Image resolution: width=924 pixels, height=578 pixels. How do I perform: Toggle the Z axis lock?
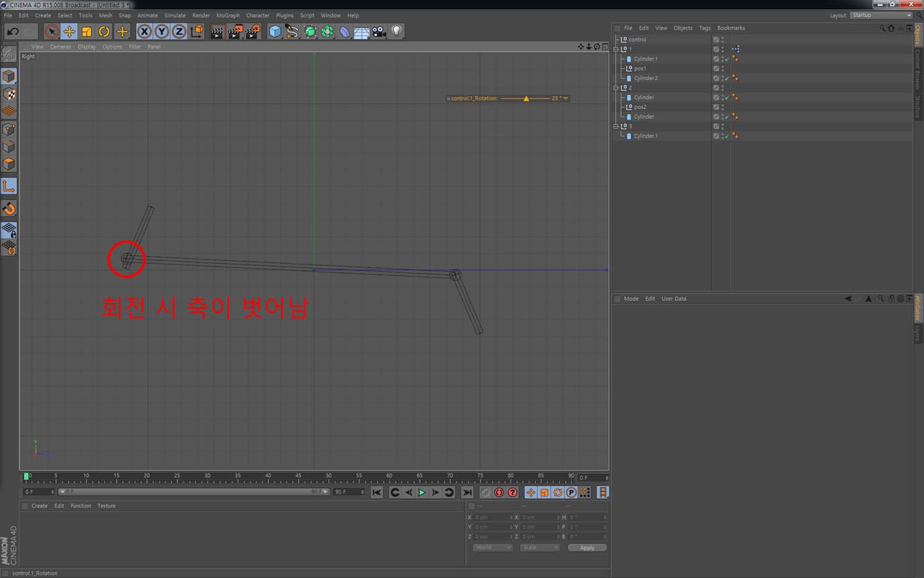[x=179, y=31]
